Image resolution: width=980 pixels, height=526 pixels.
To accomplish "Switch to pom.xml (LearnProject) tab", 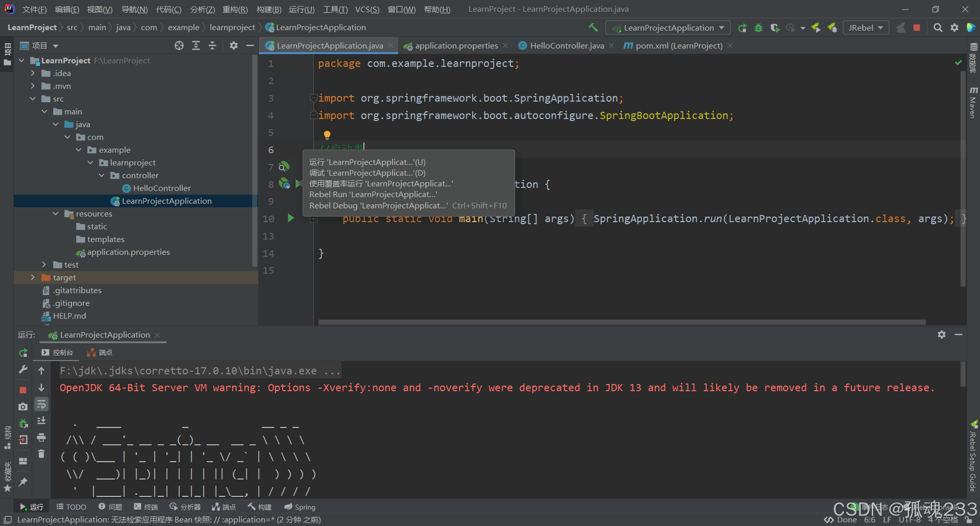I will [x=679, y=46].
